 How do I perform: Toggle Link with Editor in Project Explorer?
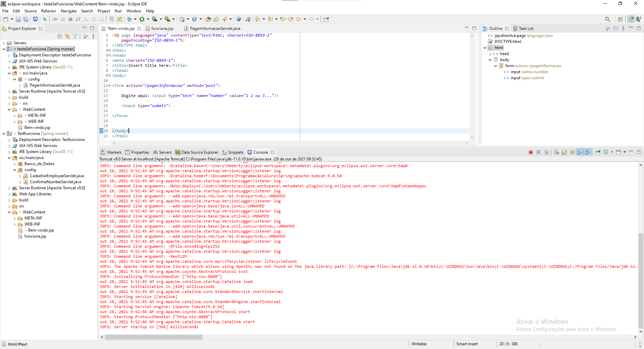pyautogui.click(x=67, y=36)
